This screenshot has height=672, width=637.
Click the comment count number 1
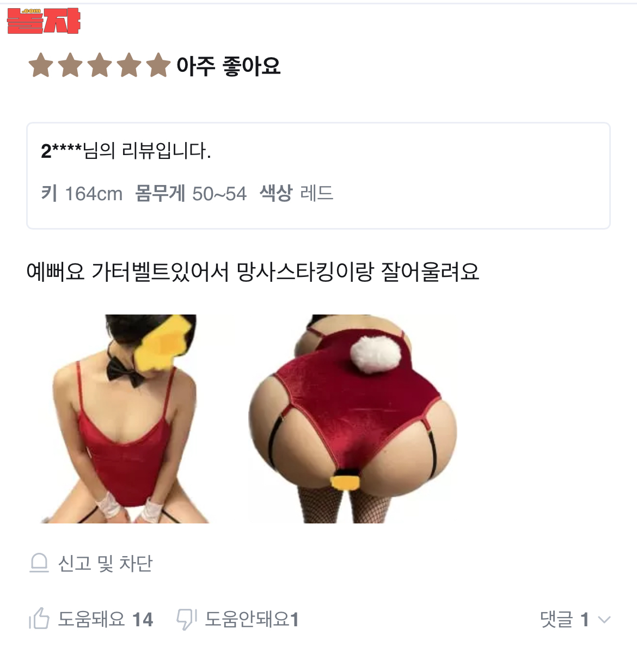click(585, 619)
